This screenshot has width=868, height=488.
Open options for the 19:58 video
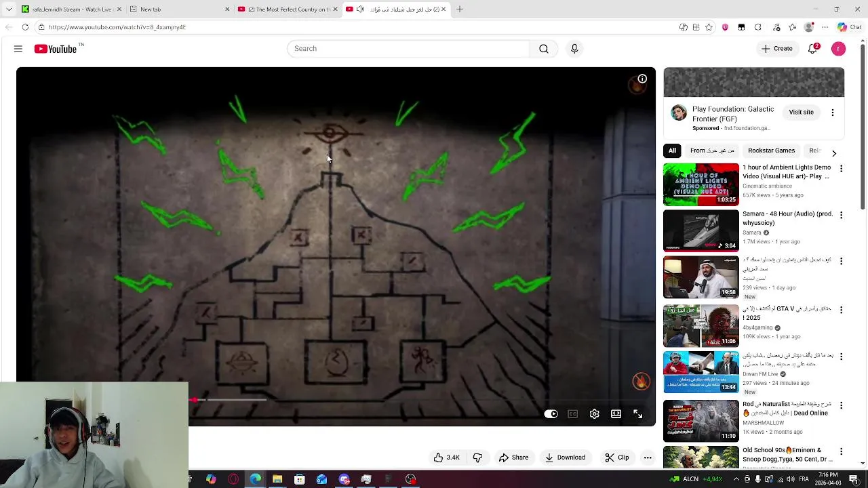(841, 261)
